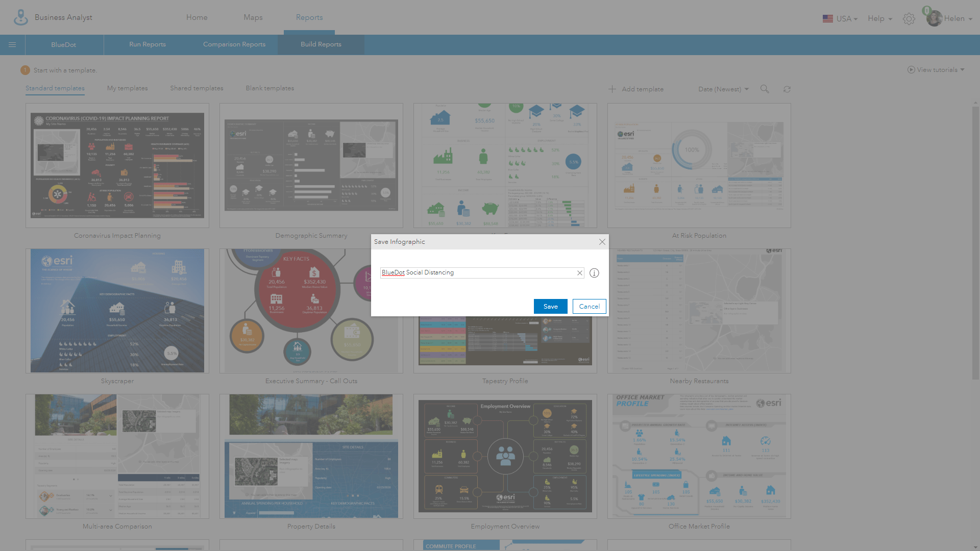Image resolution: width=980 pixels, height=551 pixels.
Task: Select the Property Details template thumbnail
Action: 311,457
